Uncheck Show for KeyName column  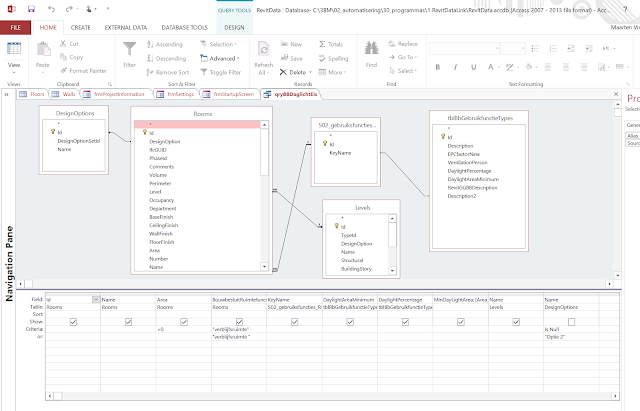pyautogui.click(x=295, y=322)
